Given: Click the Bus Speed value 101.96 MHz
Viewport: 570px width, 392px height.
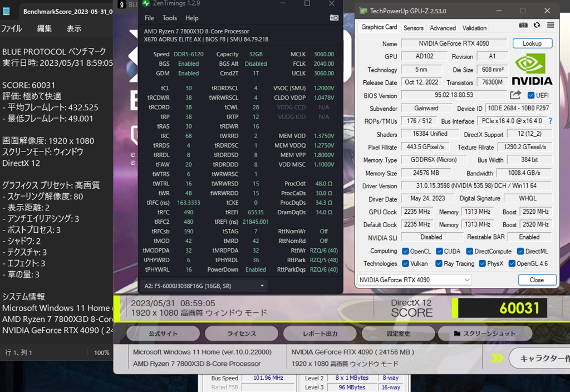Looking at the screenshot, I should pyautogui.click(x=268, y=378).
